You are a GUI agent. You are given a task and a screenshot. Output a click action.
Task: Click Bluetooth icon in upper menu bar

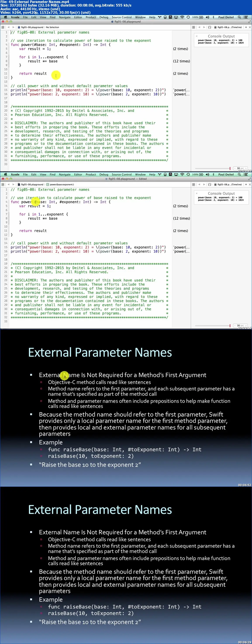(214, 17)
